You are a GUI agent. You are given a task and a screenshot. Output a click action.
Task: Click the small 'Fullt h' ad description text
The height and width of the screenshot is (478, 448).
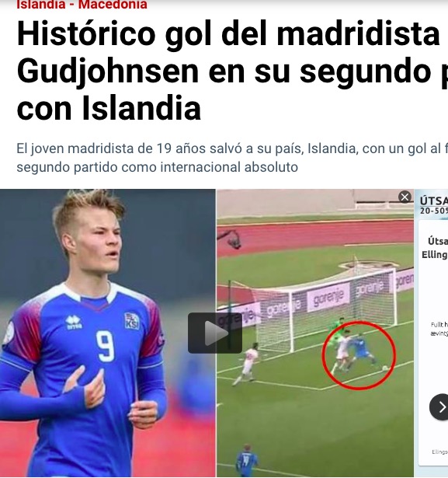(x=439, y=329)
